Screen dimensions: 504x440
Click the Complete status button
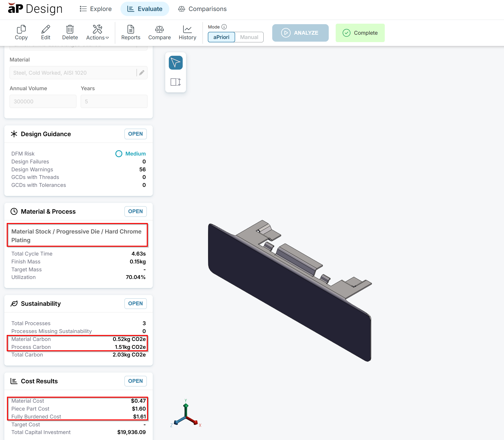coord(360,33)
